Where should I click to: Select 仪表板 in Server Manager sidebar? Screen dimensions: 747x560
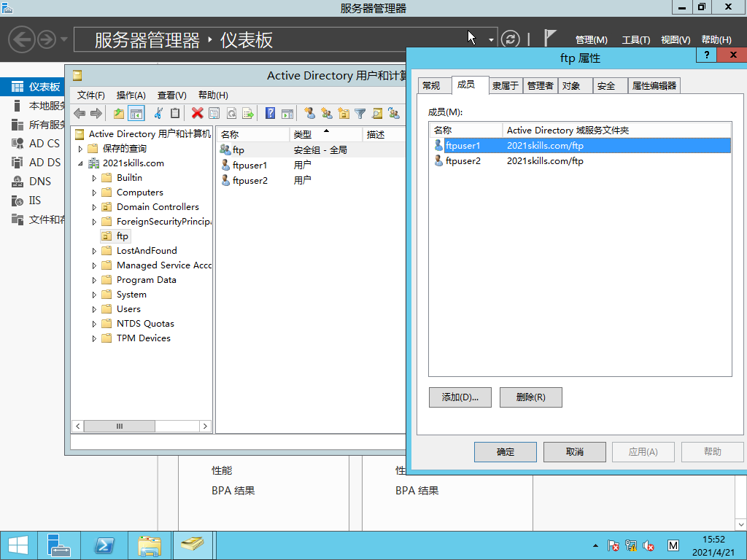(x=33, y=87)
